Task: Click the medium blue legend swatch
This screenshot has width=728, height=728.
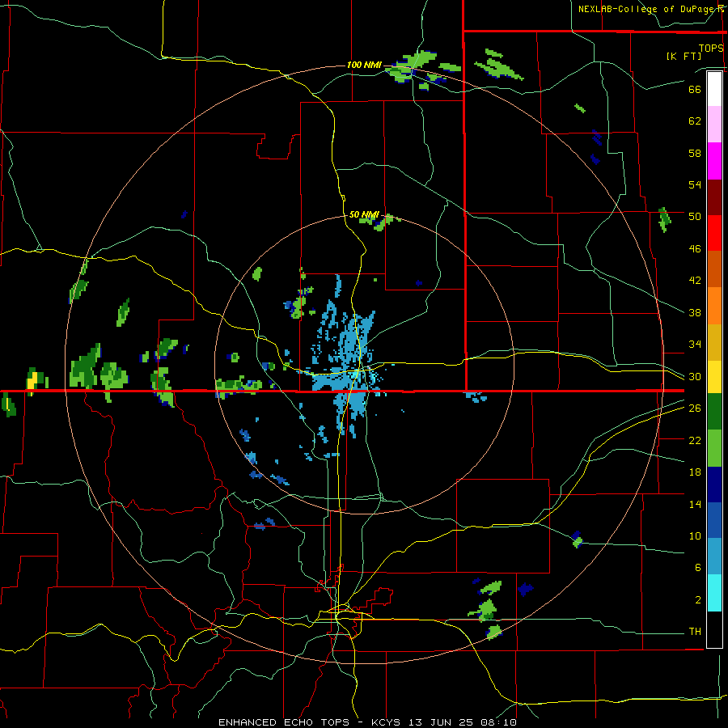Action: tap(714, 520)
